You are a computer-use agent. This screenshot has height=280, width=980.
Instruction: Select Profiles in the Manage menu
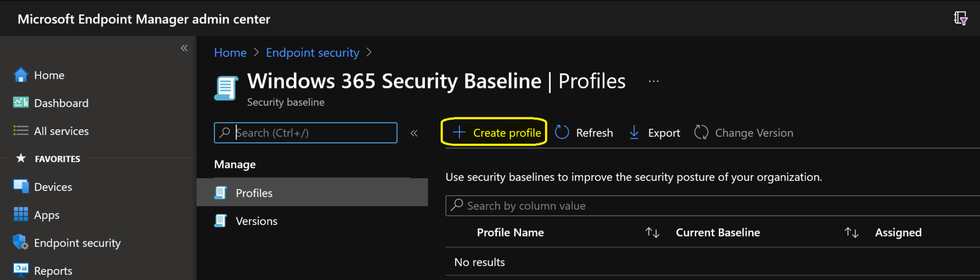click(254, 193)
